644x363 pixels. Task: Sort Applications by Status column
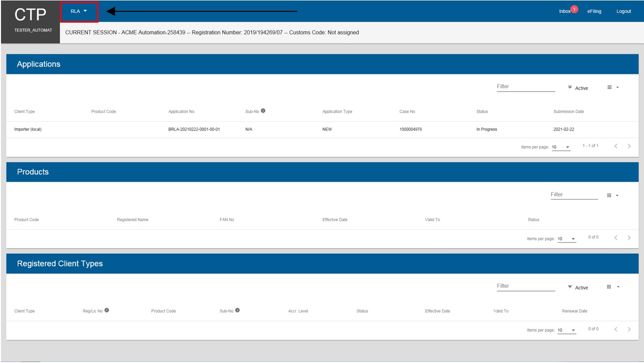(482, 112)
